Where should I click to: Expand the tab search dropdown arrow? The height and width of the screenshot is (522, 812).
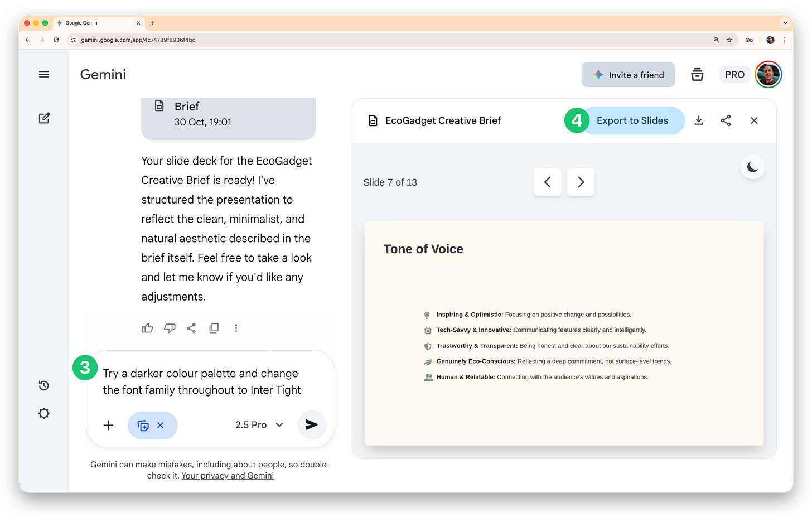coord(785,23)
